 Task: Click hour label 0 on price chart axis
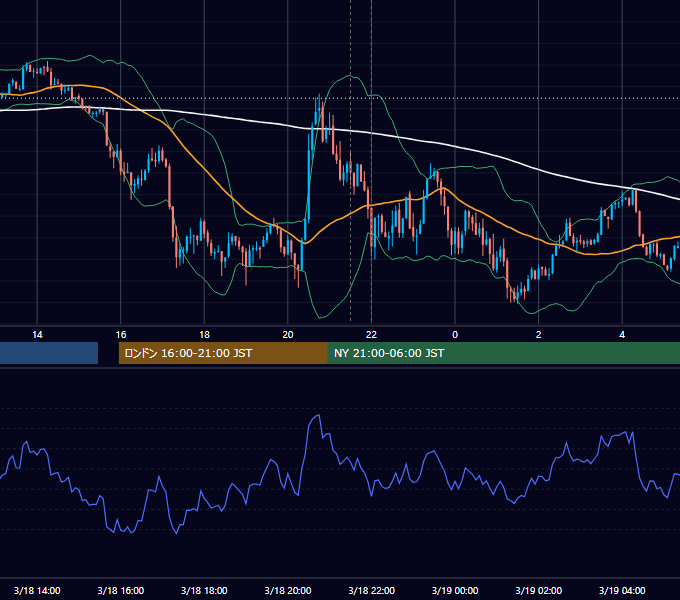(455, 335)
